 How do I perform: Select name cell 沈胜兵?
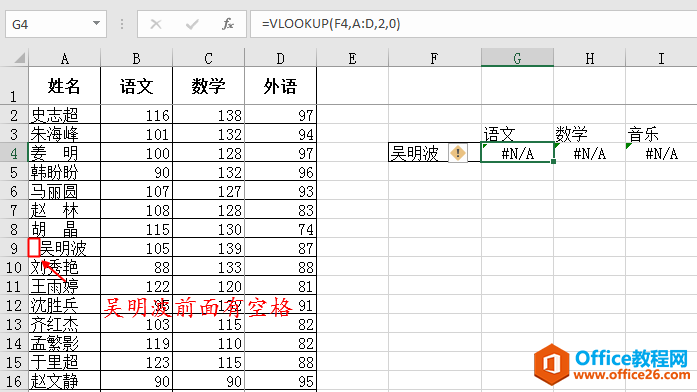tap(64, 305)
